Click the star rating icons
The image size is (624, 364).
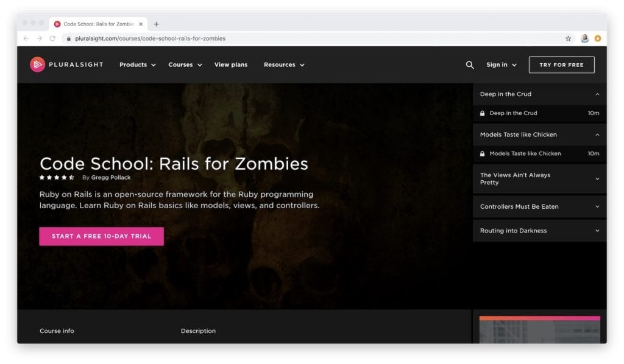(57, 178)
